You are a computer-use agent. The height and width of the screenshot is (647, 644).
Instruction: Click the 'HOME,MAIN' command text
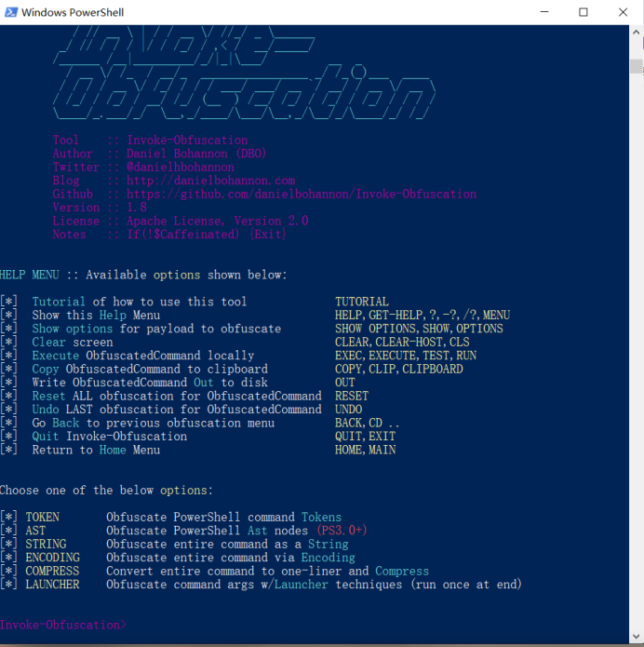[365, 450]
